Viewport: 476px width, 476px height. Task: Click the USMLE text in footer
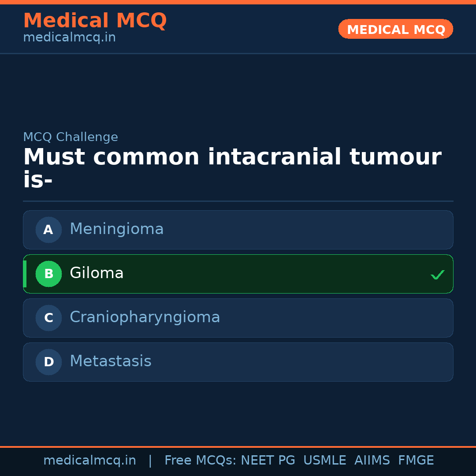coord(324,461)
